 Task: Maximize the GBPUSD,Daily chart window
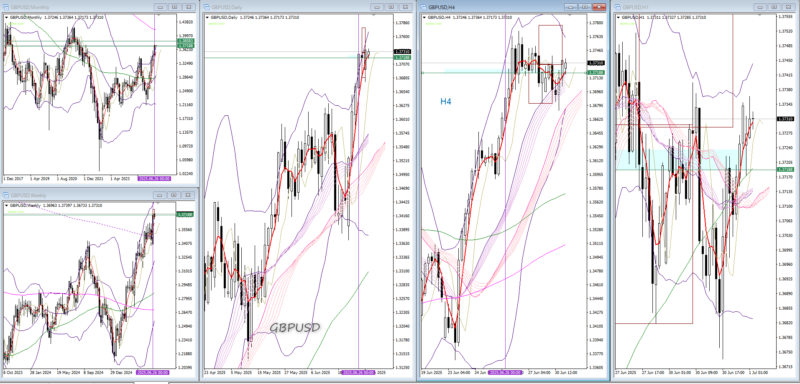(x=391, y=7)
